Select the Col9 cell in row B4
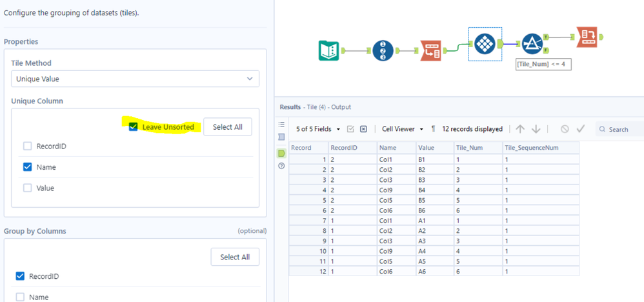This screenshot has width=644, height=302. tap(396, 190)
